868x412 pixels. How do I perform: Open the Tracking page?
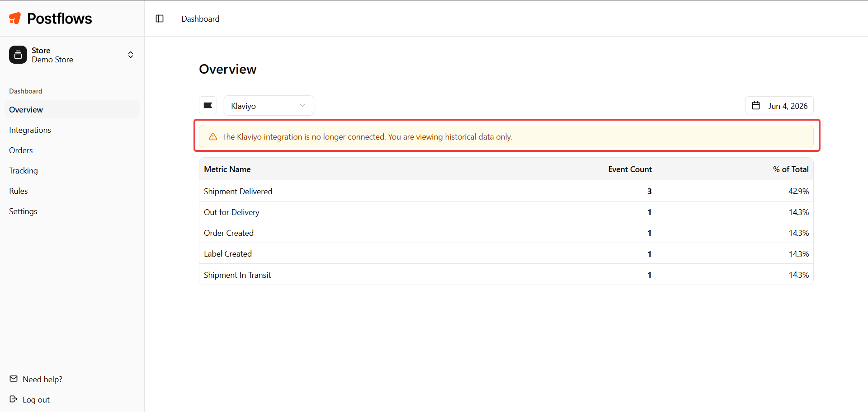point(72,171)
